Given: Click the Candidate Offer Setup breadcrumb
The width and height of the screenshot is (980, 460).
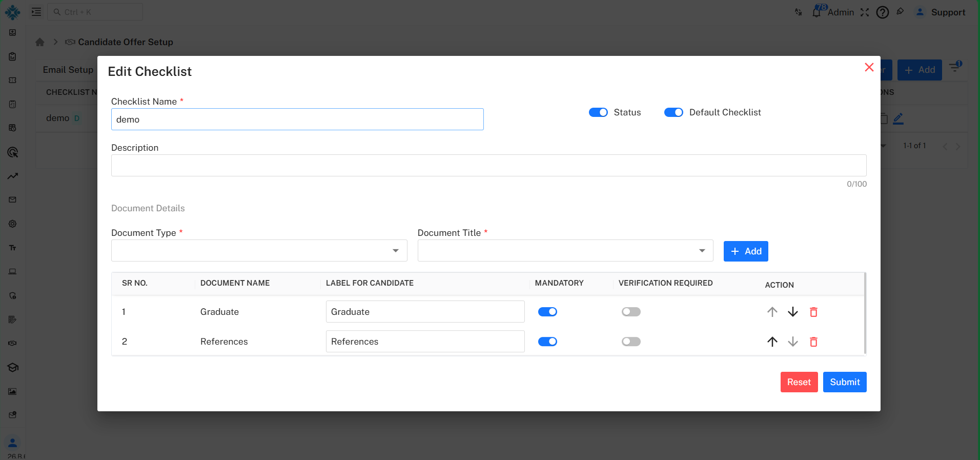Looking at the screenshot, I should tap(125, 42).
